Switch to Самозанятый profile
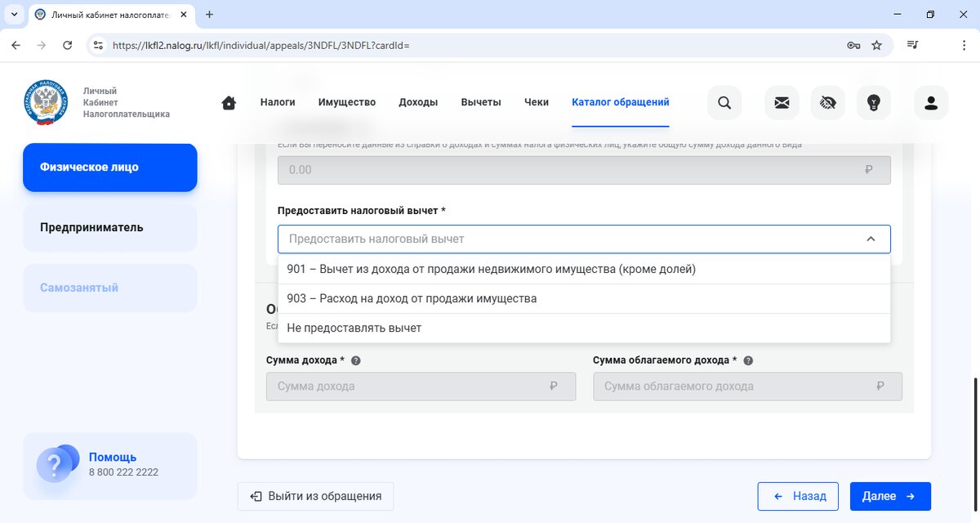The width and height of the screenshot is (980, 523). coord(110,288)
